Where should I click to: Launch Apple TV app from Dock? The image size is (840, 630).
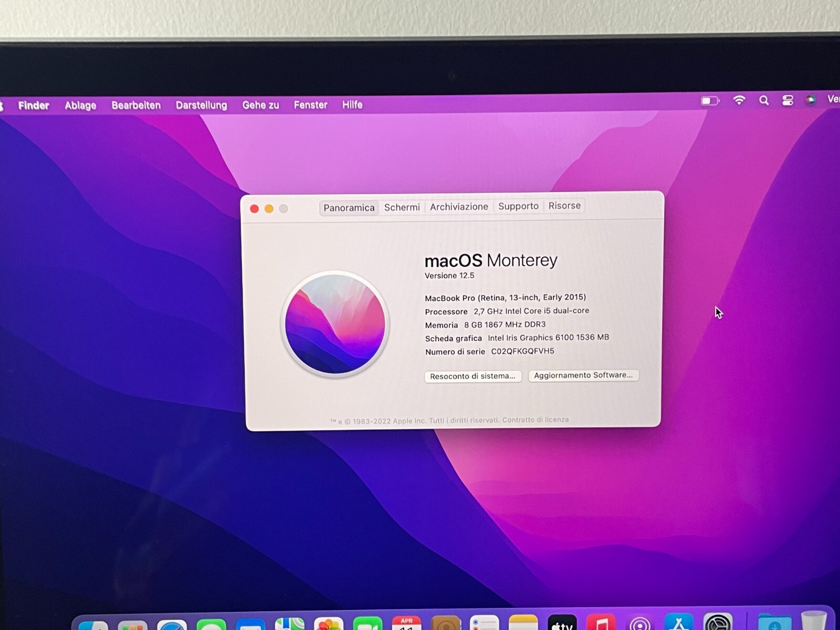point(562,622)
